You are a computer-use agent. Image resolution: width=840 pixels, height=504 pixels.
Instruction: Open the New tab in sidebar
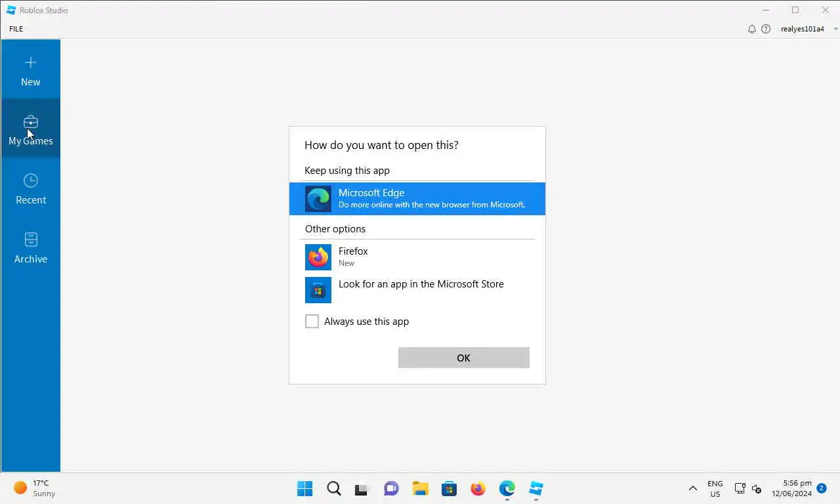(31, 70)
